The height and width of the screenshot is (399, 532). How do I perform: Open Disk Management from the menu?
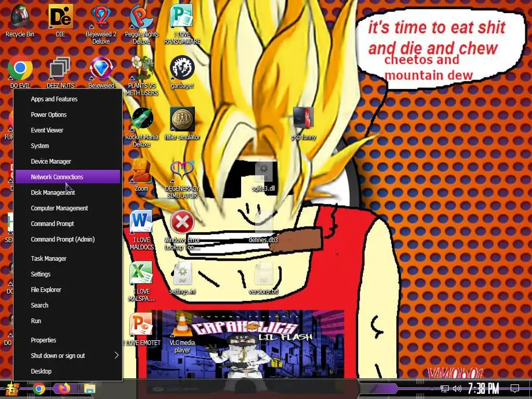click(68, 192)
